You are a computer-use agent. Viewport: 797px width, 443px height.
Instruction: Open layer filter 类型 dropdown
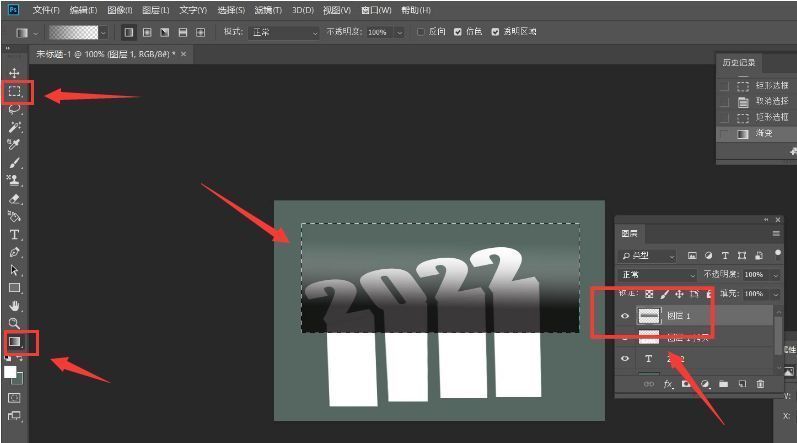647,256
